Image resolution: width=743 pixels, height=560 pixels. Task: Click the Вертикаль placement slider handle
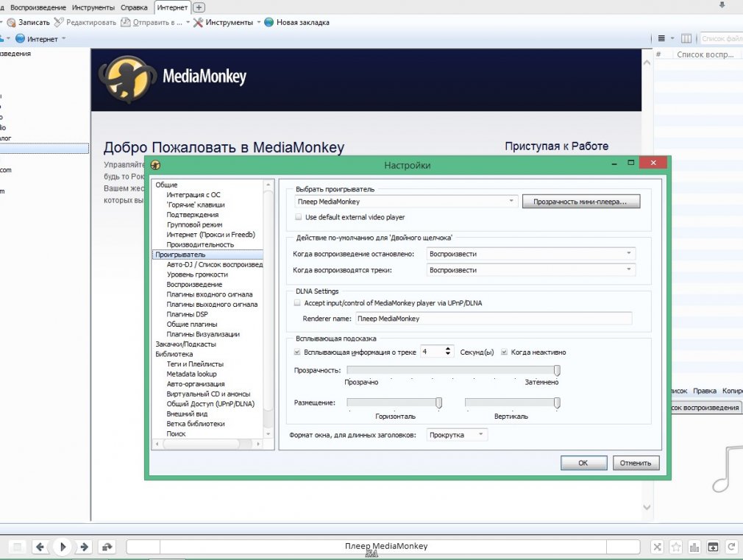558,403
